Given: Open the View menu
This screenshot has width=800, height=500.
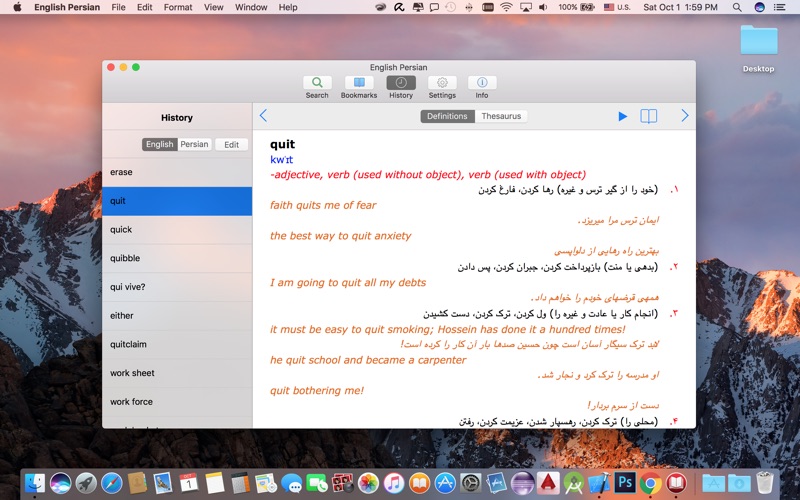Looking at the screenshot, I should 213,7.
